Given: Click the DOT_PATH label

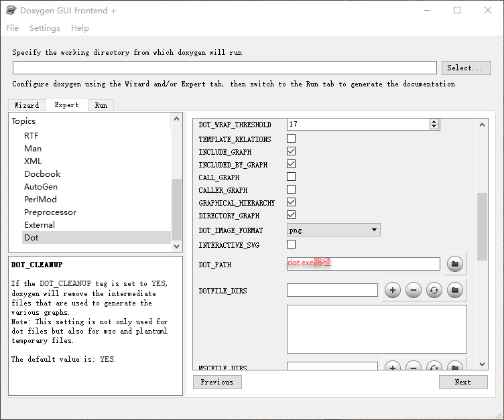Looking at the screenshot, I should point(215,265).
